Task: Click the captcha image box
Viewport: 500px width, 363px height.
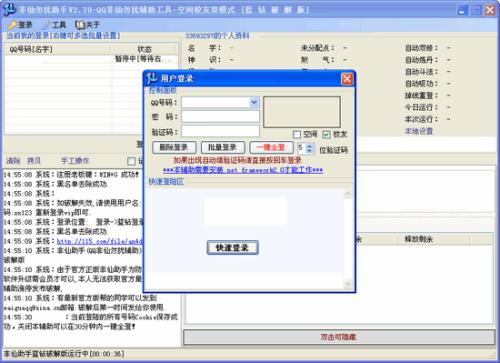Action: 302,112
